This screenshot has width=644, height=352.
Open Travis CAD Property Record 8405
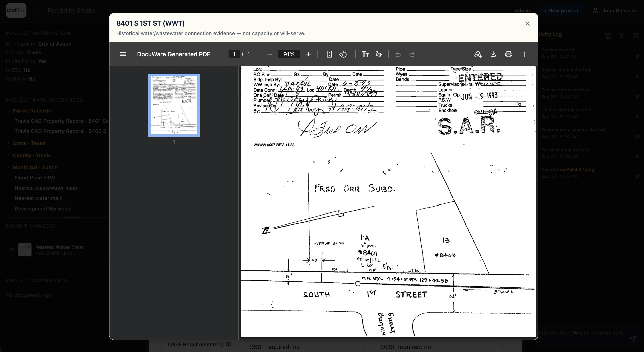coord(62,131)
